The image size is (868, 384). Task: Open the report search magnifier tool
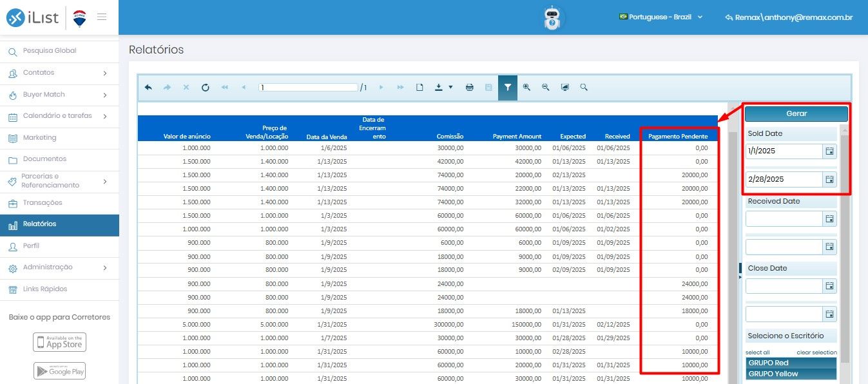click(x=584, y=88)
